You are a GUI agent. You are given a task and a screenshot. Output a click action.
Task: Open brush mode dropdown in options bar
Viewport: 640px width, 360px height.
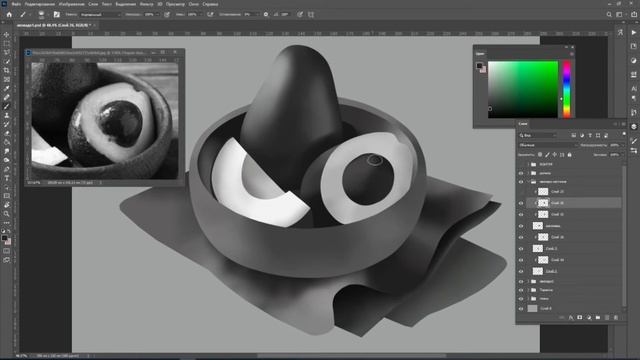(100, 14)
